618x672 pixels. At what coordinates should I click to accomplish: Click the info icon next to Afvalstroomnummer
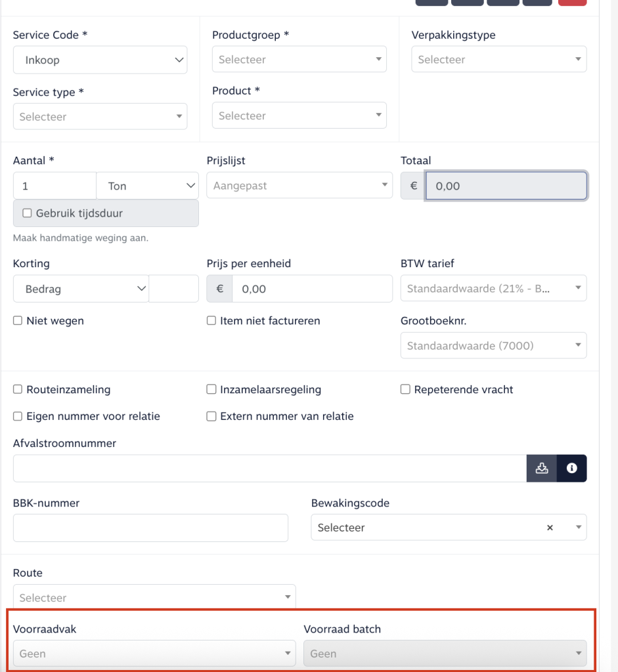coord(571,468)
